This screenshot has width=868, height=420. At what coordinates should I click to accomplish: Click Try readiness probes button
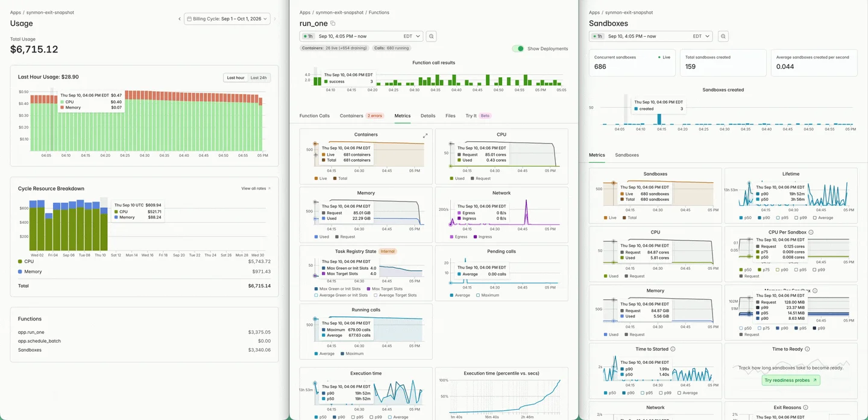pyautogui.click(x=791, y=380)
